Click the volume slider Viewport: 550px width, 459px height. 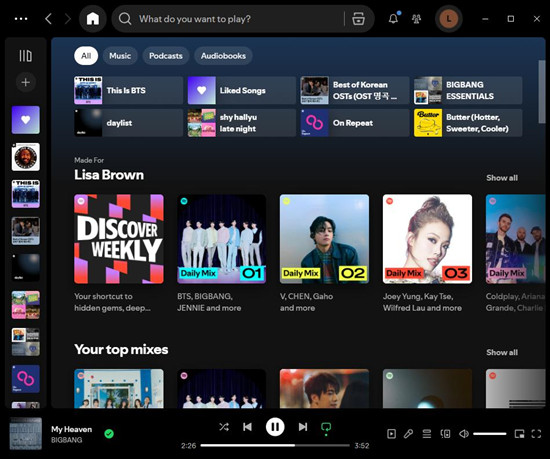[489, 434]
